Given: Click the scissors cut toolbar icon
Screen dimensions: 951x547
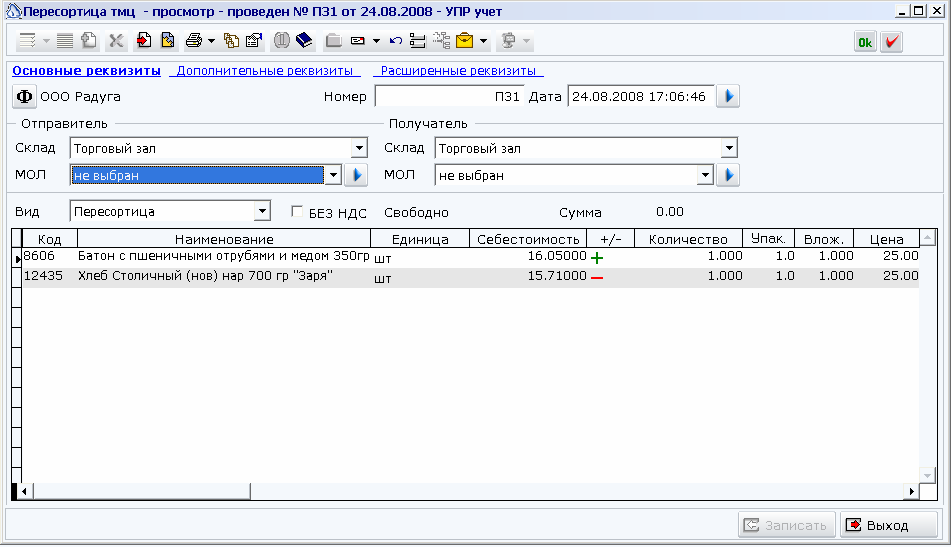Looking at the screenshot, I should pyautogui.click(x=116, y=41).
